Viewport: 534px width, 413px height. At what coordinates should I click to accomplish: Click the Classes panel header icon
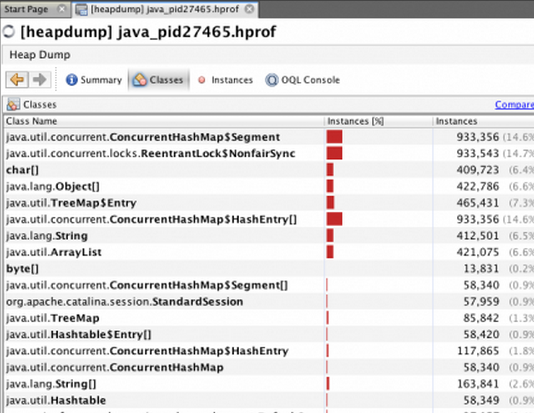point(13,105)
